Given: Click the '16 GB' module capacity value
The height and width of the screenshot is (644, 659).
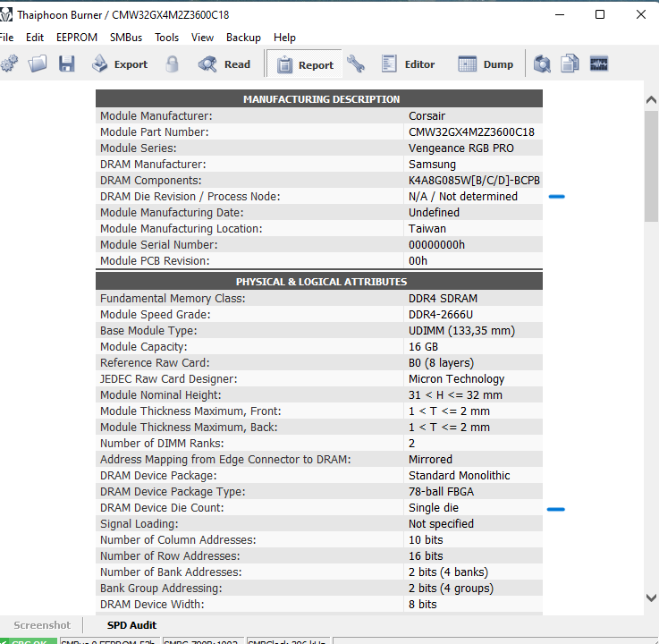Looking at the screenshot, I should click(x=423, y=347).
